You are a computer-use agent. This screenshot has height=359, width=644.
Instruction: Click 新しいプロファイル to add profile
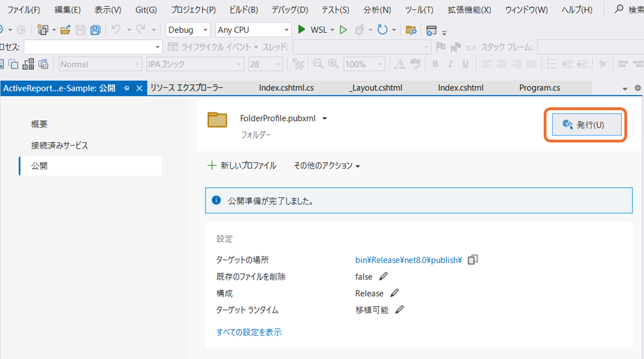(241, 165)
